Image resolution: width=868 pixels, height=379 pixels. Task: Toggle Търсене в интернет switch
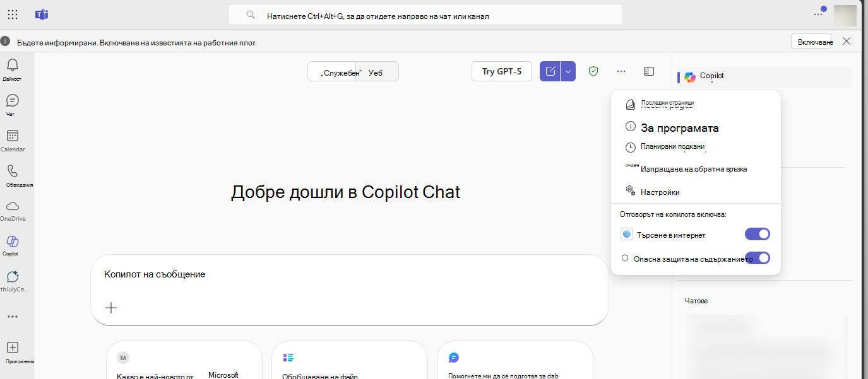tap(758, 235)
